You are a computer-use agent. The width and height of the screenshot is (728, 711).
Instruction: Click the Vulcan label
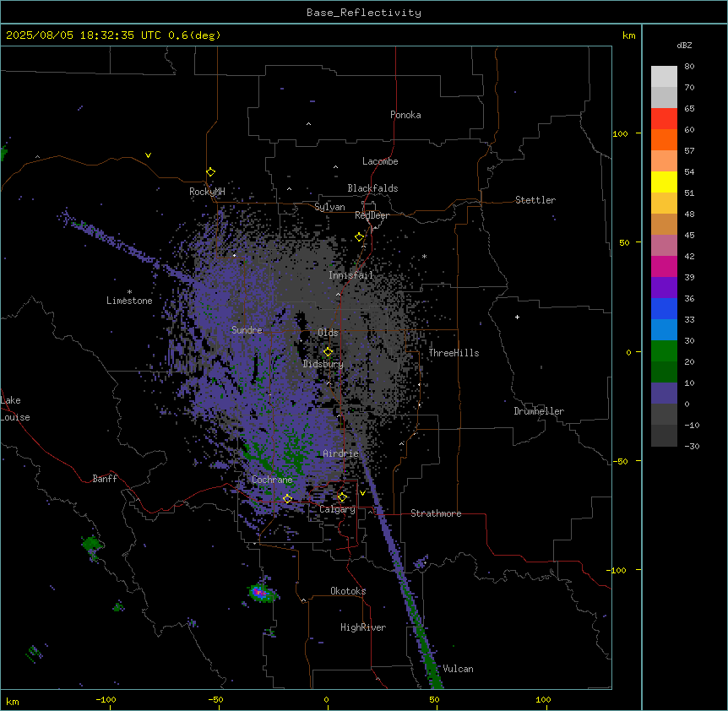click(x=458, y=669)
